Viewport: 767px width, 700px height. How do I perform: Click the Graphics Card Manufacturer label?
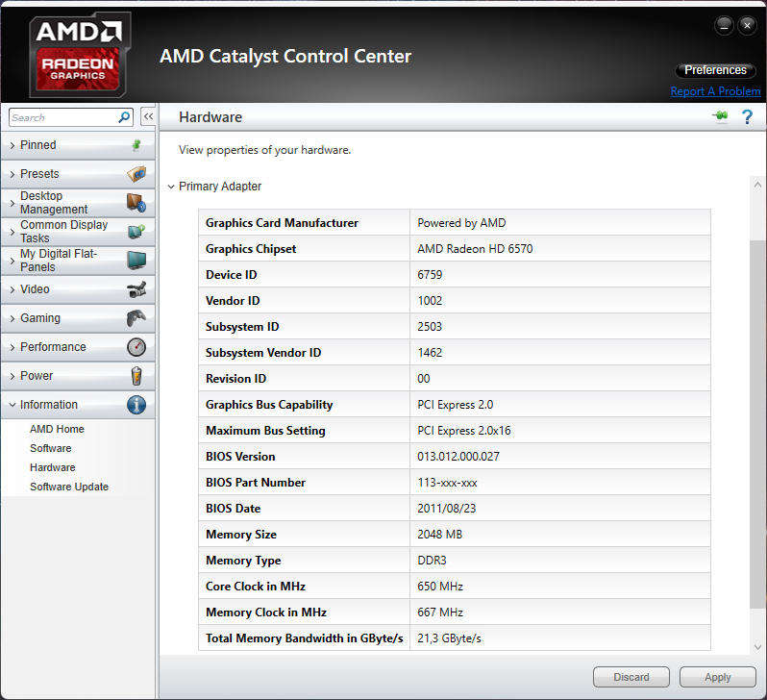pyautogui.click(x=282, y=223)
